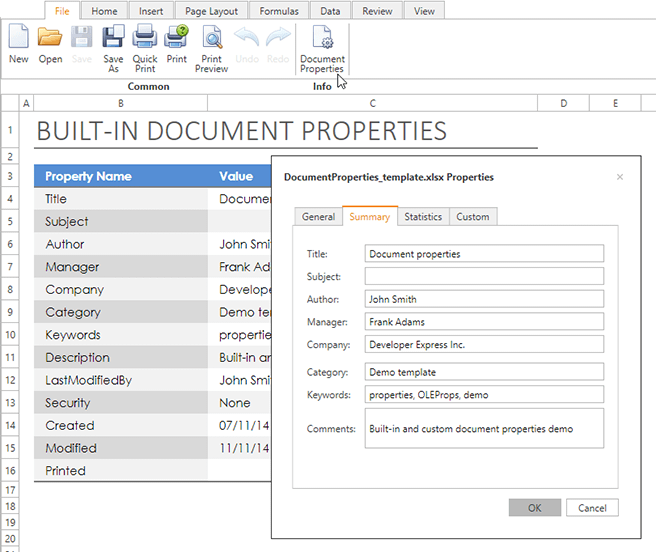Click the Author field containing John Smith
The height and width of the screenshot is (552, 656).
click(484, 299)
